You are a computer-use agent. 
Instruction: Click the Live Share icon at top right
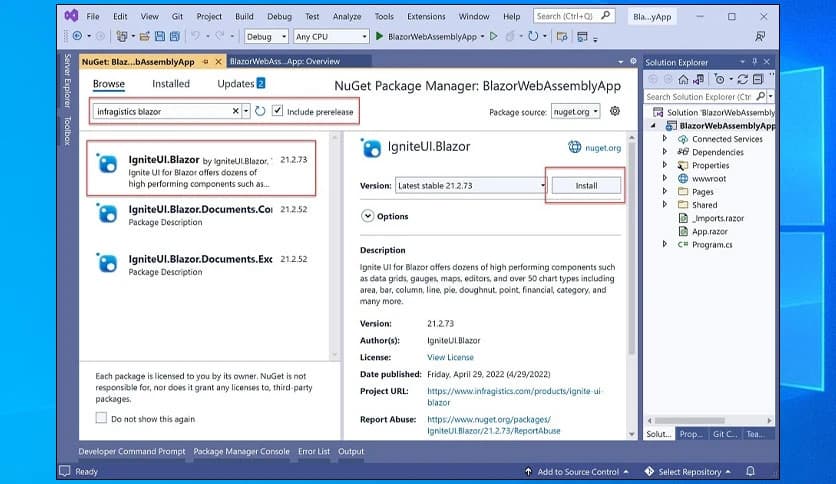(x=760, y=36)
